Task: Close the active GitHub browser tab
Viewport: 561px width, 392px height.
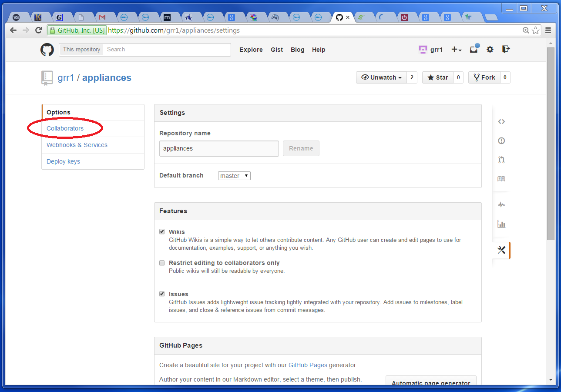Action: coord(348,17)
